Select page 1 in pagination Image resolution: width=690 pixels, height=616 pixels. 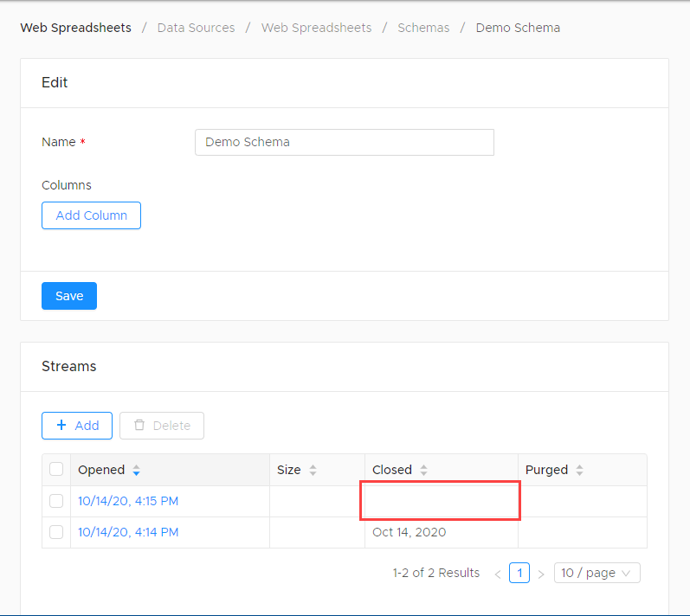pyautogui.click(x=519, y=573)
